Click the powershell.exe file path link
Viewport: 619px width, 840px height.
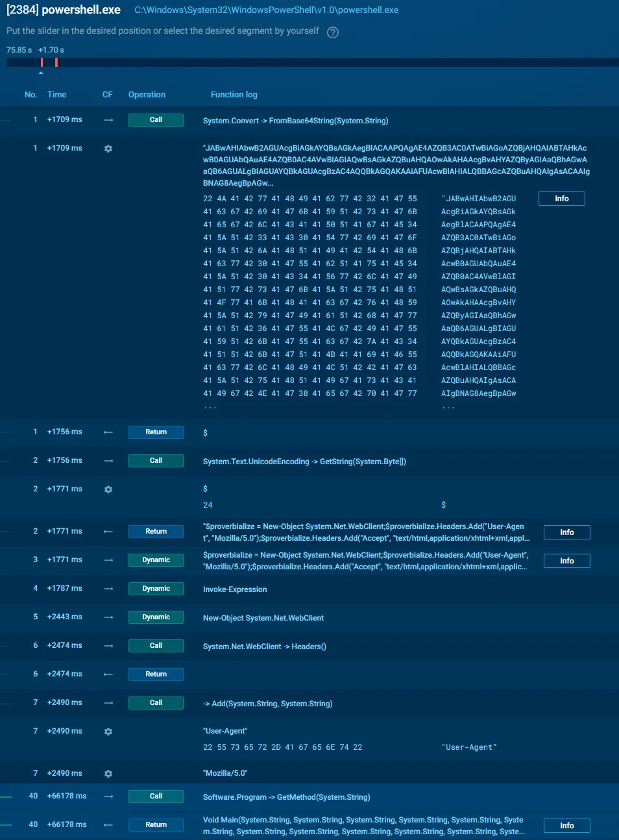(x=267, y=10)
